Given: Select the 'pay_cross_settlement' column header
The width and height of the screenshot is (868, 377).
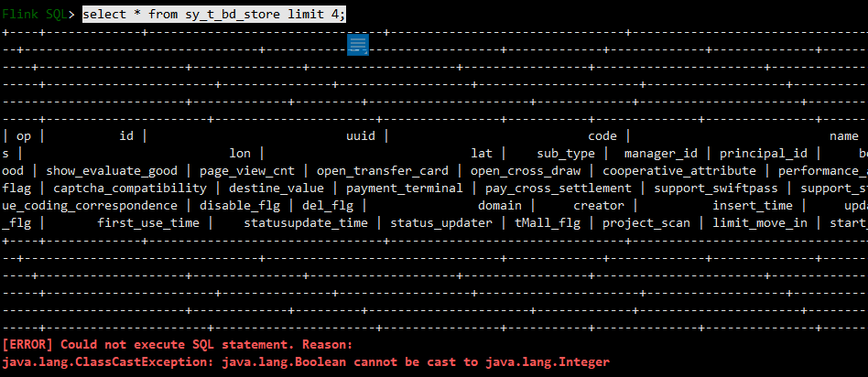Looking at the screenshot, I should [558, 188].
